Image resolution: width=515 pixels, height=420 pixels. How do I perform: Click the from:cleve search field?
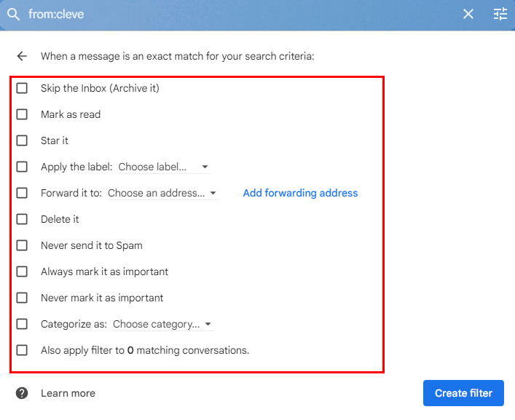(x=219, y=15)
